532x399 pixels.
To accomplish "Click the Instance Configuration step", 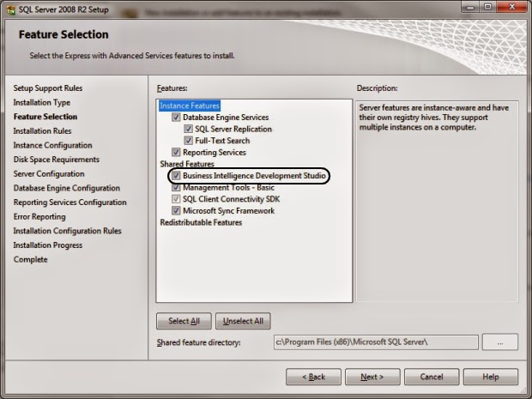I will click(x=52, y=145).
